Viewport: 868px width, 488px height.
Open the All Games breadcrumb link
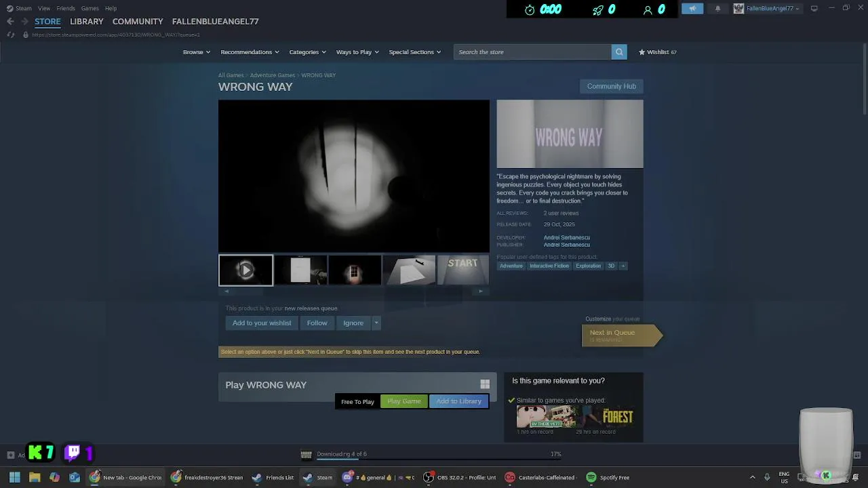click(231, 75)
